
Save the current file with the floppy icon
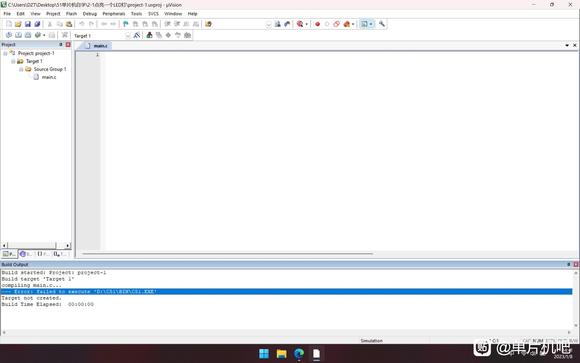(x=28, y=24)
